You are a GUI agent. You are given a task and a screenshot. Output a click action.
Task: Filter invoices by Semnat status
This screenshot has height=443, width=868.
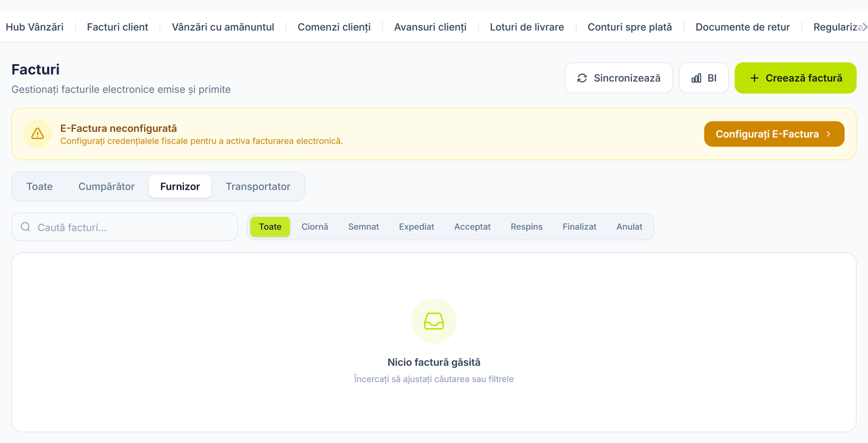363,227
